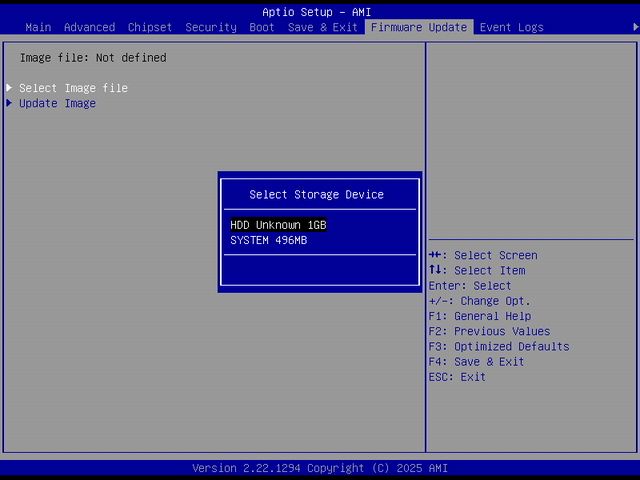640x480 pixels.
Task: Switch to the Advanced tab
Action: pos(89,27)
